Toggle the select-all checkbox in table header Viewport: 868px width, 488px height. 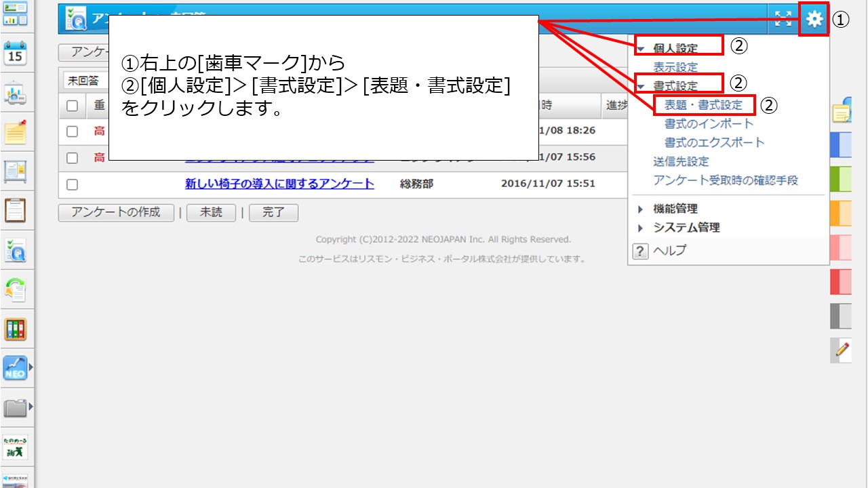click(73, 106)
